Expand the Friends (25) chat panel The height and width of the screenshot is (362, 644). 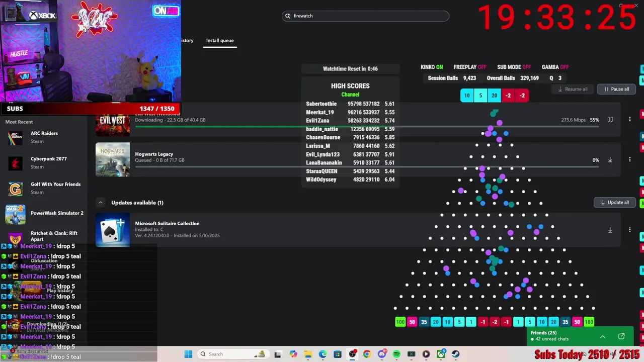pyautogui.click(x=602, y=336)
